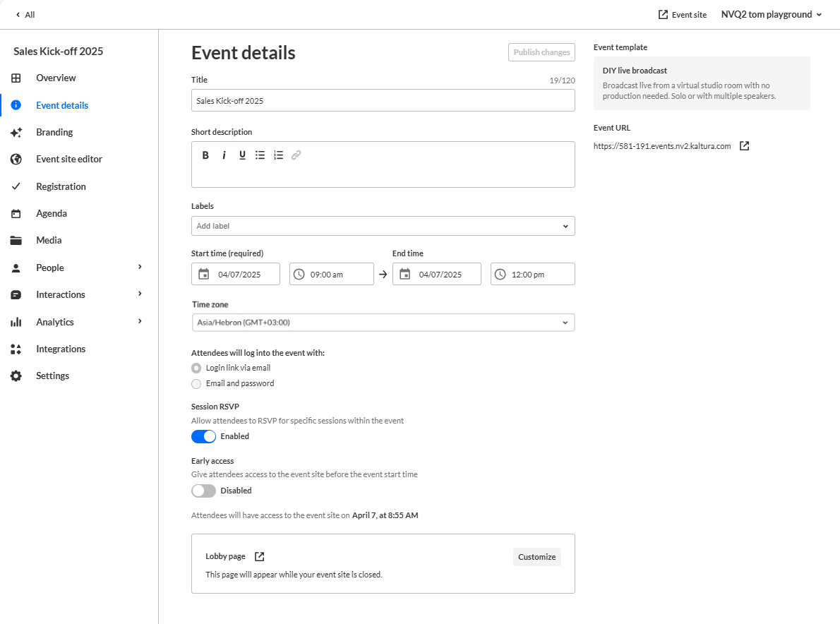Apply italic formatting in Short description

224,155
